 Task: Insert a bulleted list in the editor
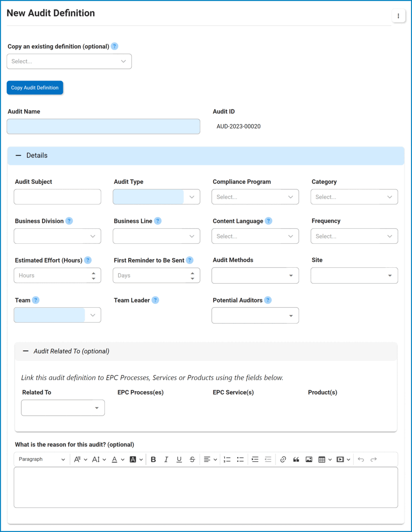pyautogui.click(x=240, y=459)
